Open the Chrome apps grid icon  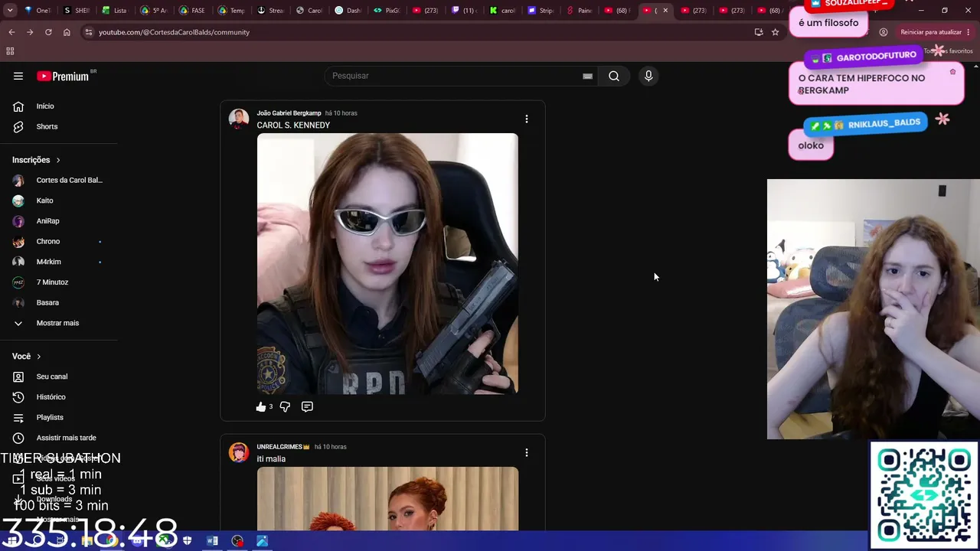point(10,51)
